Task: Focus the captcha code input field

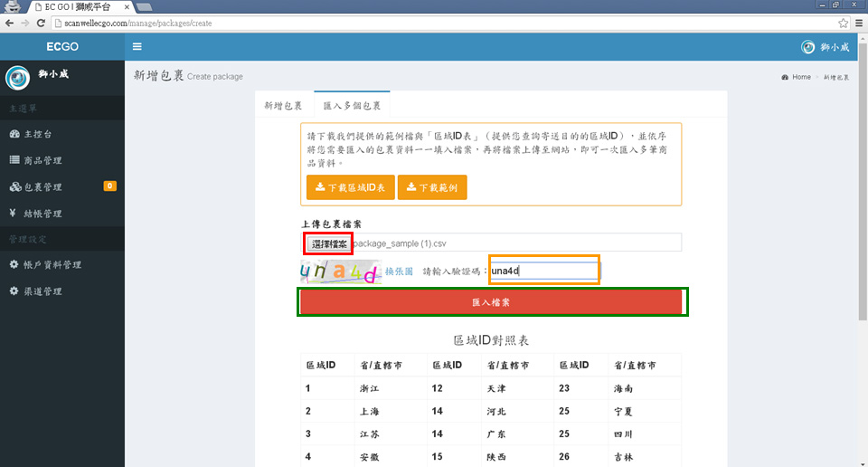Action: pyautogui.click(x=543, y=271)
